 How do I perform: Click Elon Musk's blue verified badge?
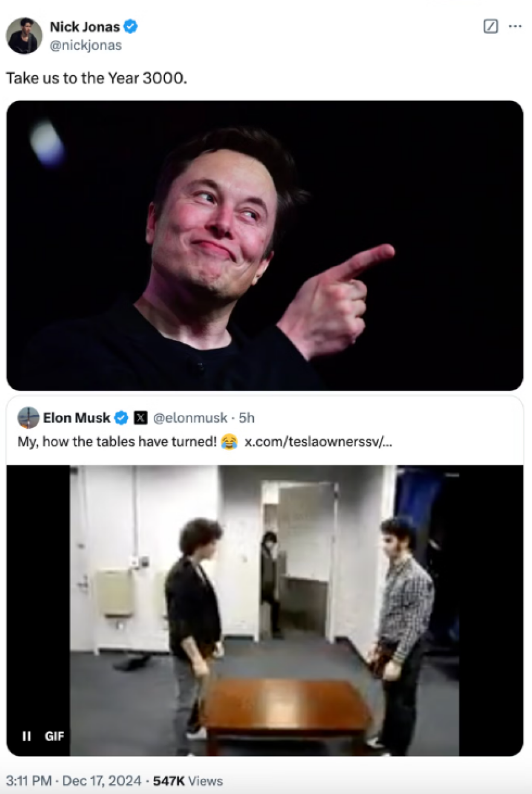(x=121, y=418)
